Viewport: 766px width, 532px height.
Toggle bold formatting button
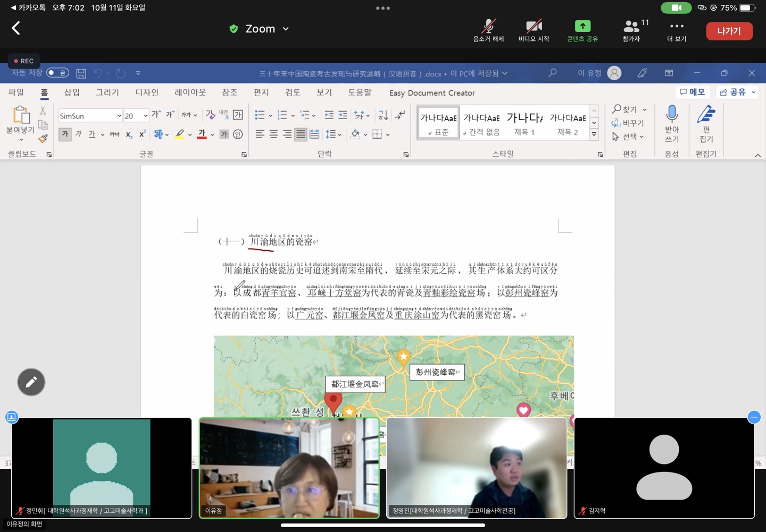(65, 134)
